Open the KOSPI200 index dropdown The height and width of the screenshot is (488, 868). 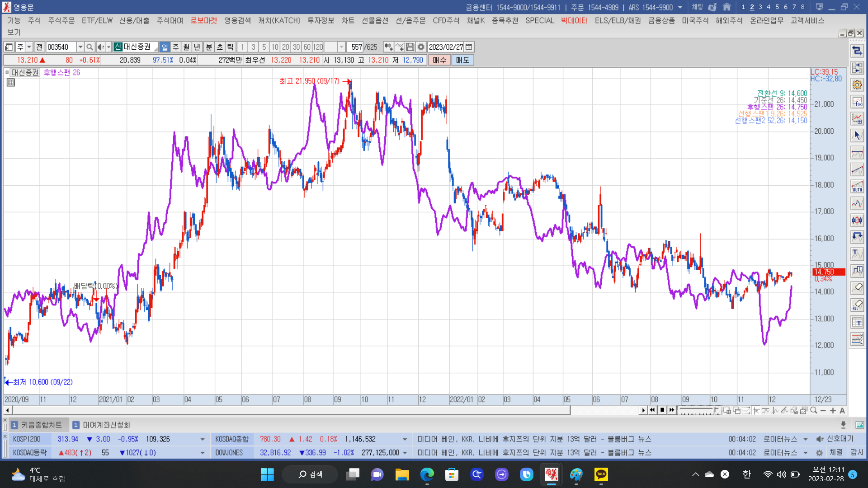coord(202,439)
